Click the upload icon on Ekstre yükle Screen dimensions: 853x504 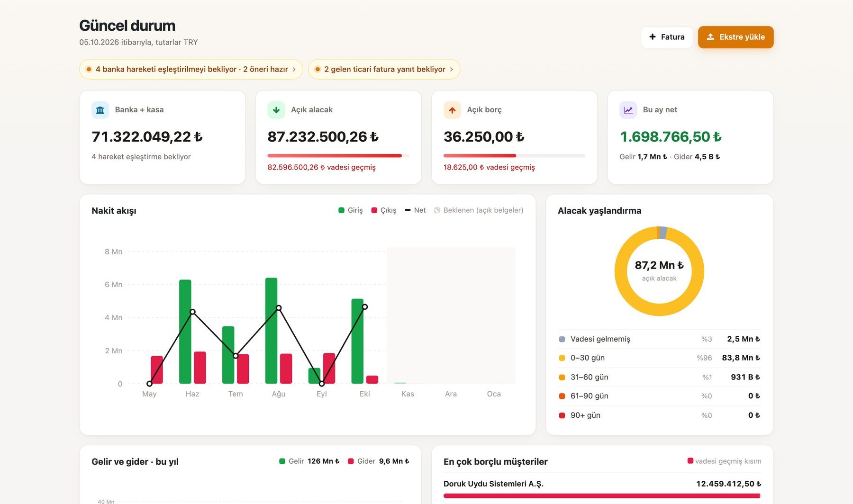710,37
